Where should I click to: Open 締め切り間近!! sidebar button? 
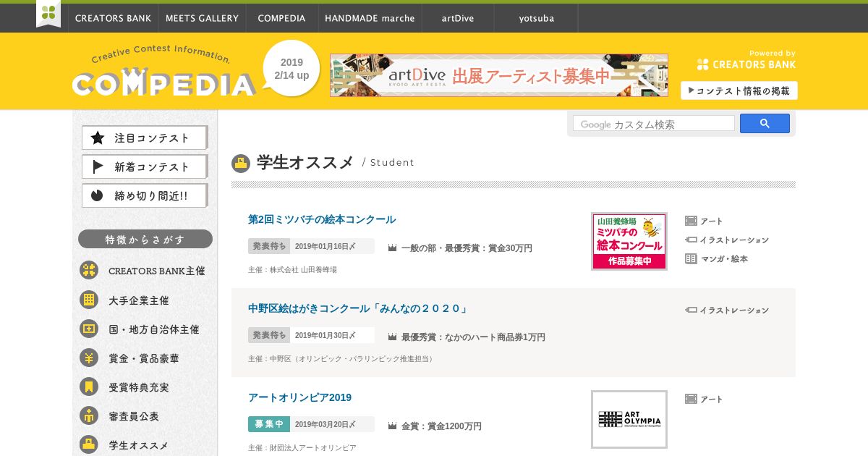point(145,195)
